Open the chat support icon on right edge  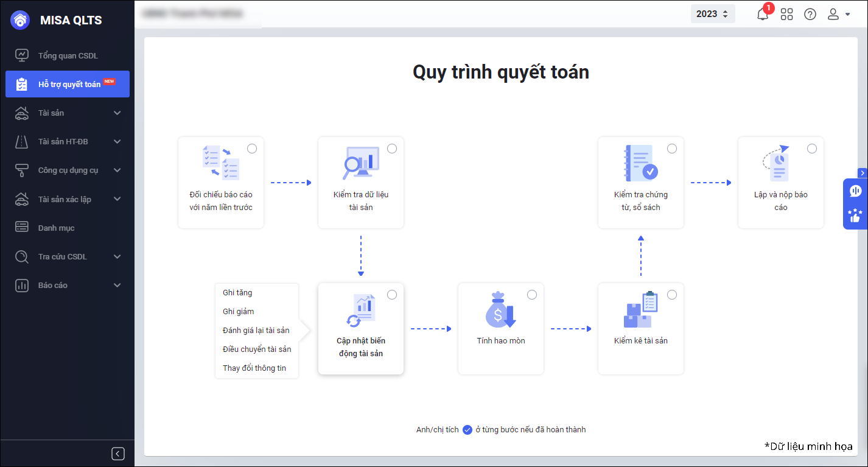[x=855, y=191]
